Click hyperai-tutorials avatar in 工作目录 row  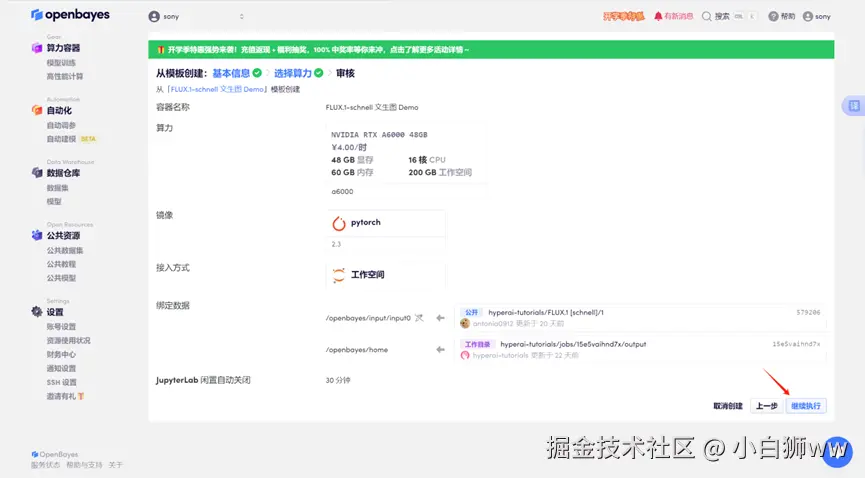pyautogui.click(x=465, y=355)
